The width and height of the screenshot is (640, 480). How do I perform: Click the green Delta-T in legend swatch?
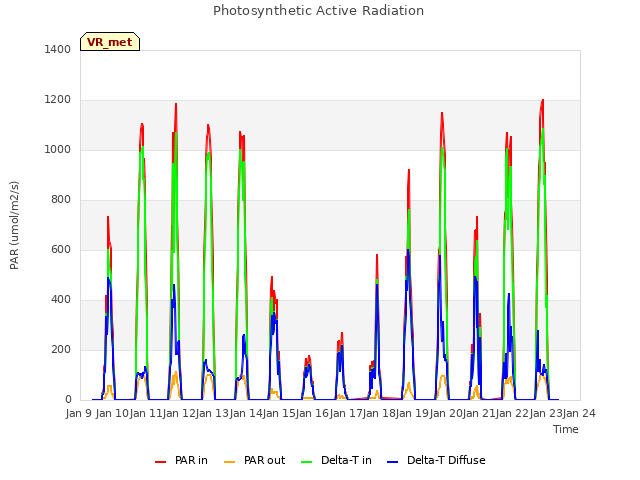pyautogui.click(x=307, y=462)
